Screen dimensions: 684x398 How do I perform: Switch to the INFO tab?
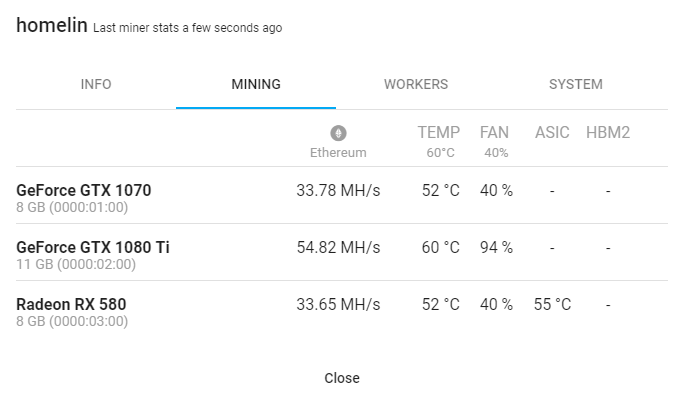pos(96,84)
